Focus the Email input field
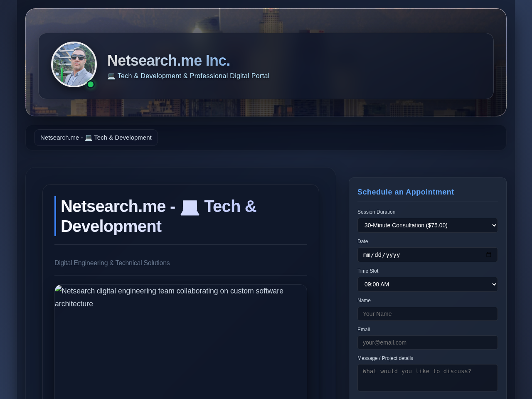Screen dimensions: 532x399 point(427,342)
